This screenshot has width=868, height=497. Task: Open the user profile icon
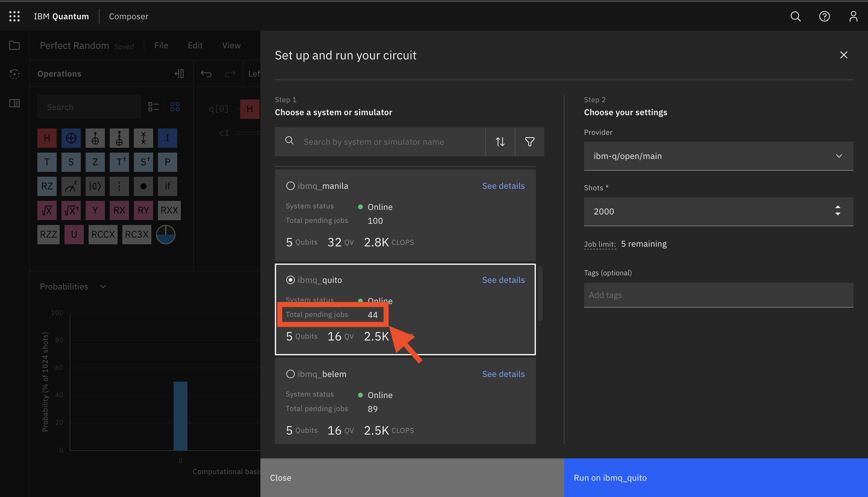853,16
